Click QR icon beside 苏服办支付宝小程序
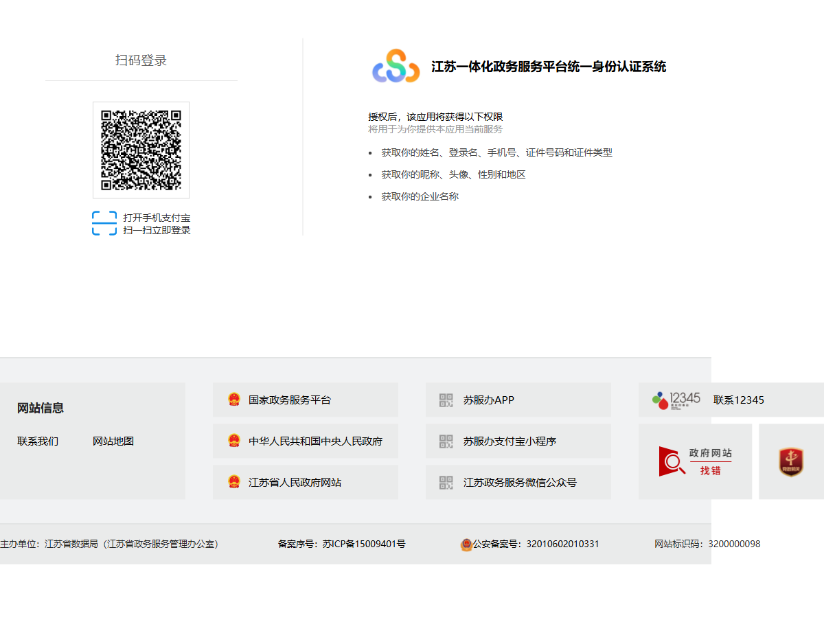Screen dimensions: 824x644 446,441
